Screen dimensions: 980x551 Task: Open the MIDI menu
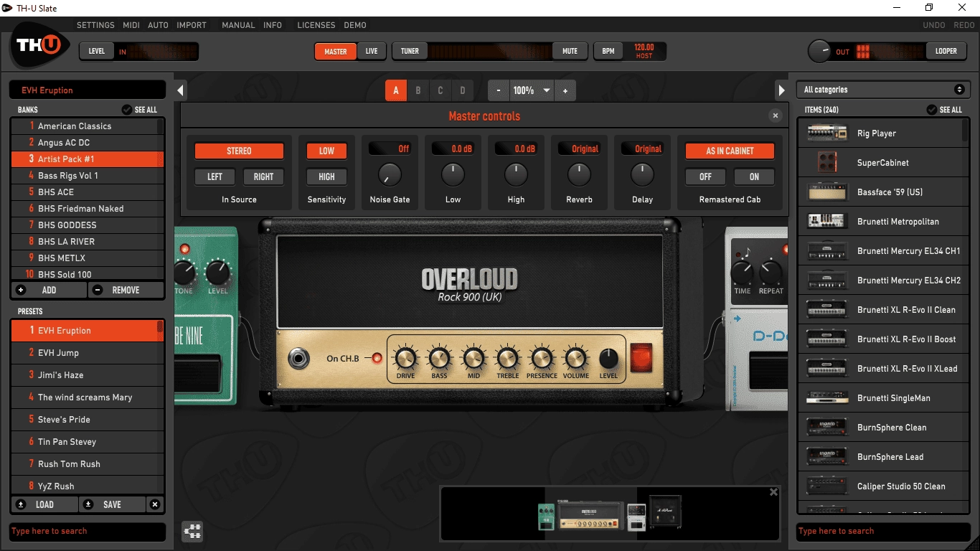click(131, 25)
